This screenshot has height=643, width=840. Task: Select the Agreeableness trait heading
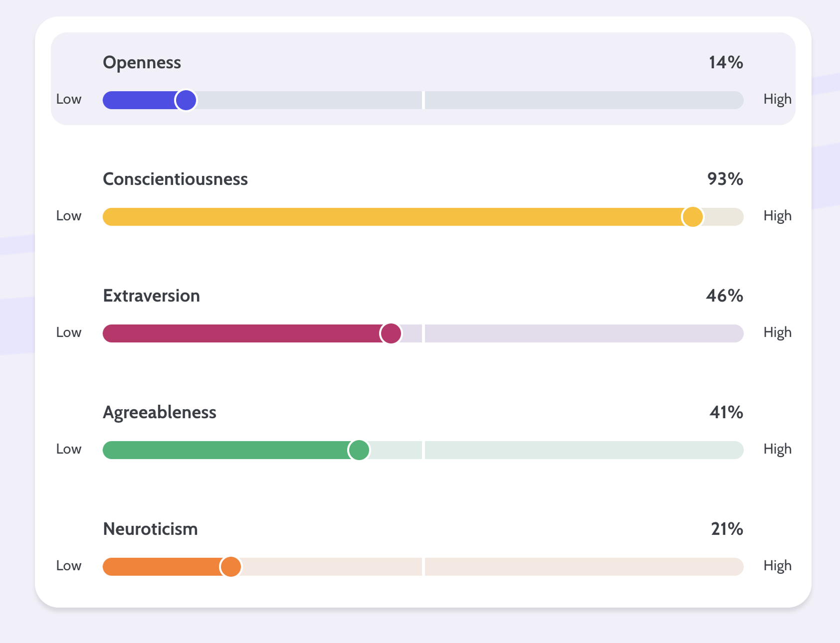tap(160, 413)
